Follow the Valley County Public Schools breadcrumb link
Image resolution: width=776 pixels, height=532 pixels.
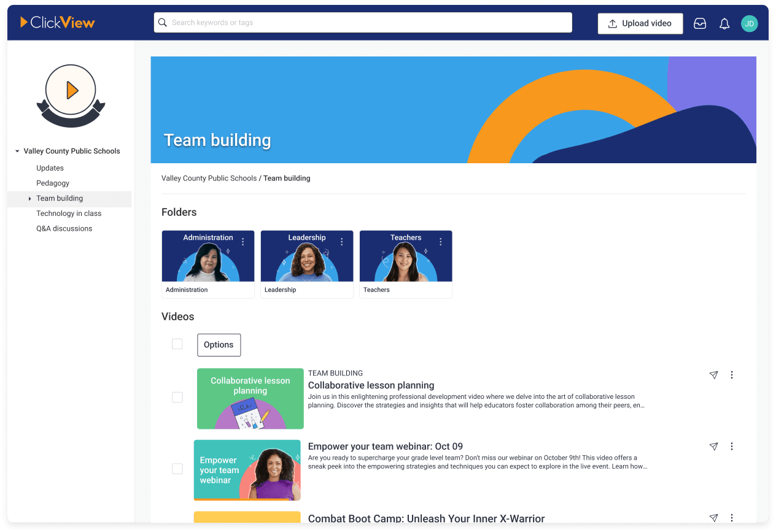pyautogui.click(x=209, y=178)
